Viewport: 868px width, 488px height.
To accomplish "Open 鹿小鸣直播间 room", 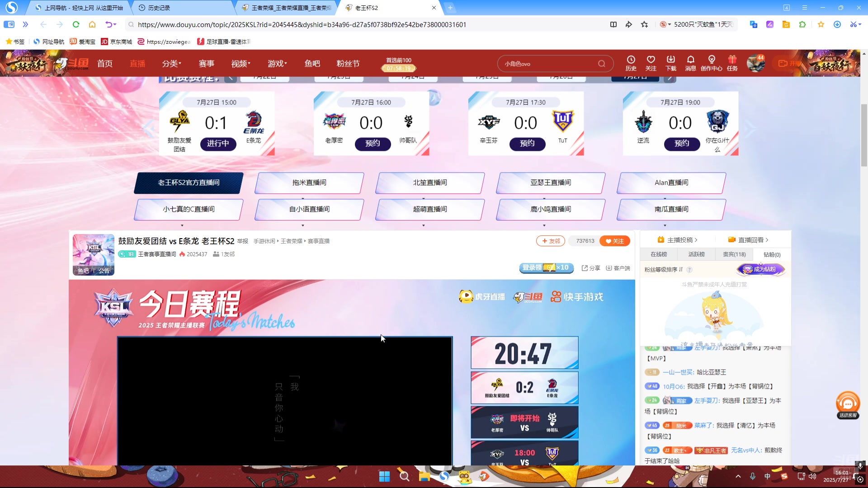I will click(551, 209).
